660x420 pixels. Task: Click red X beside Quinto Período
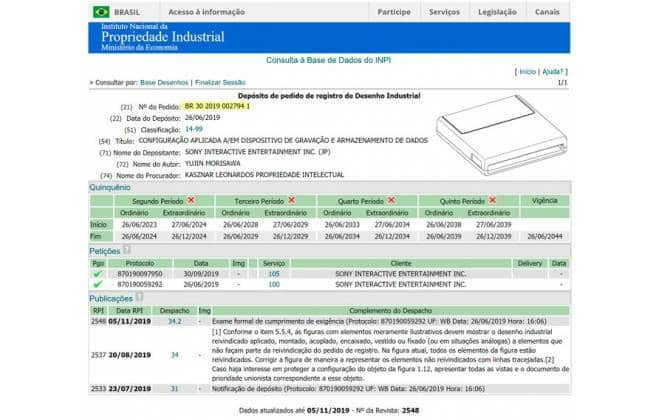[x=492, y=200]
